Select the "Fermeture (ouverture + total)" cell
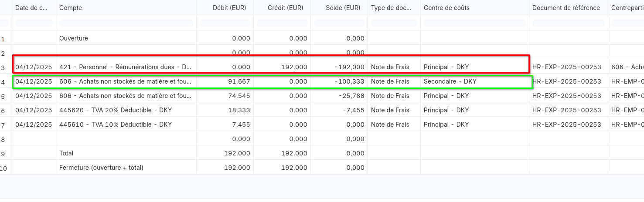Screen dimensions: 644x202 click(101, 168)
